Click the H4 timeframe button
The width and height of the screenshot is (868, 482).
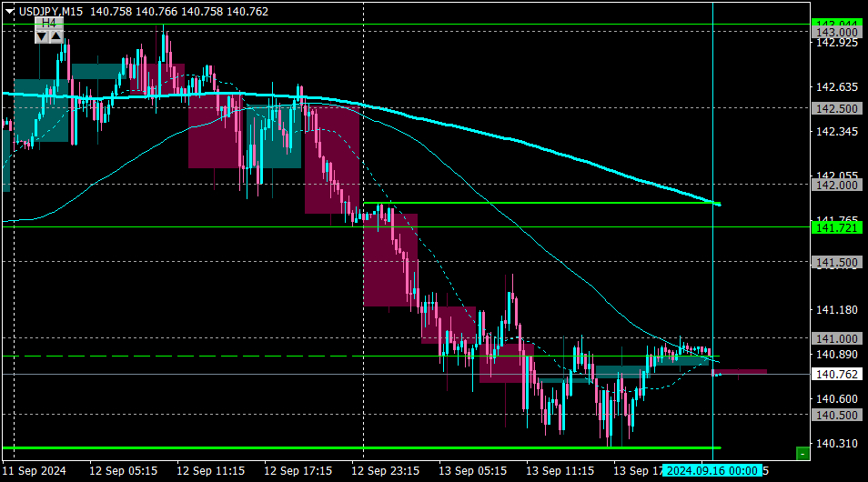point(49,24)
